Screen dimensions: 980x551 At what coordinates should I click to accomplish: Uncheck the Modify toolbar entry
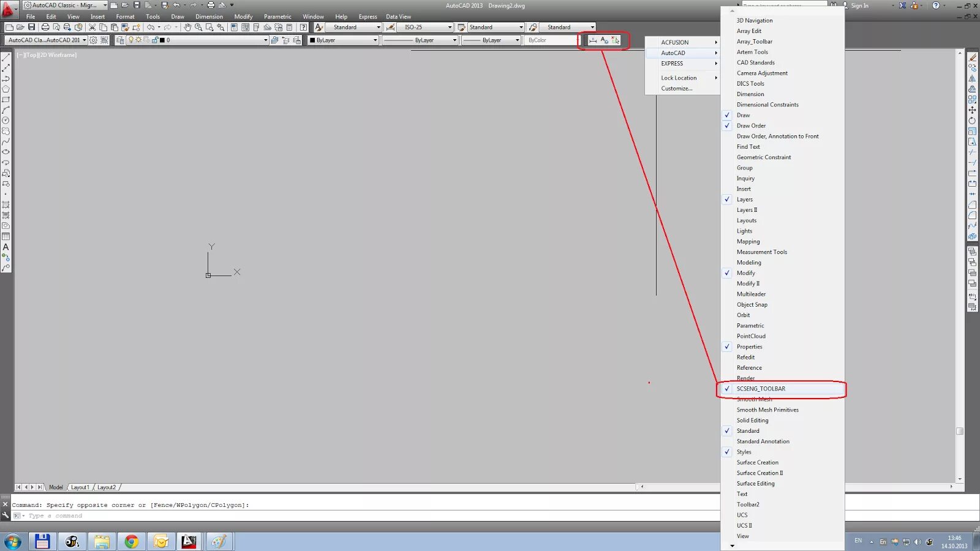click(783, 273)
